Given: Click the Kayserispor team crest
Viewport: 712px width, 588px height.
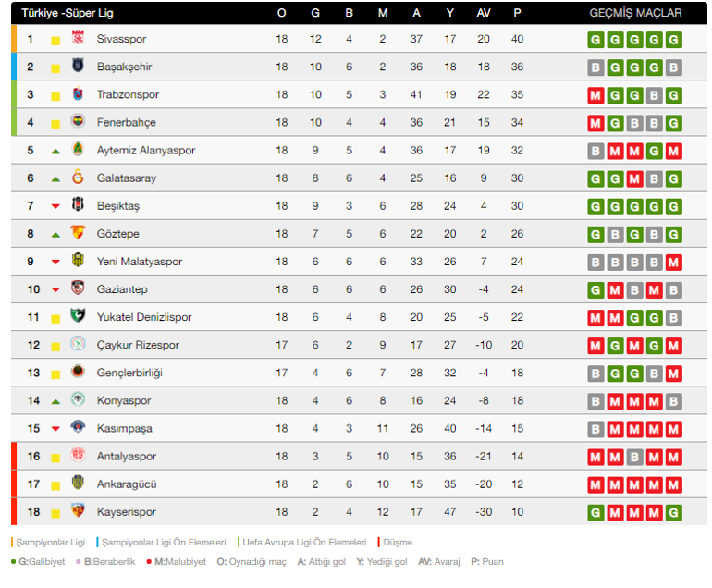Looking at the screenshot, I should point(78,512).
